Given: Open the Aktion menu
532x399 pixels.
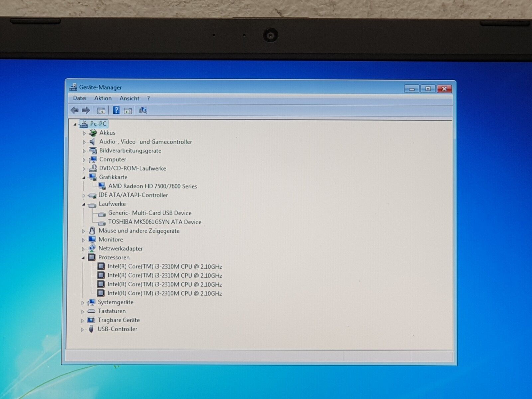Looking at the screenshot, I should pos(103,98).
